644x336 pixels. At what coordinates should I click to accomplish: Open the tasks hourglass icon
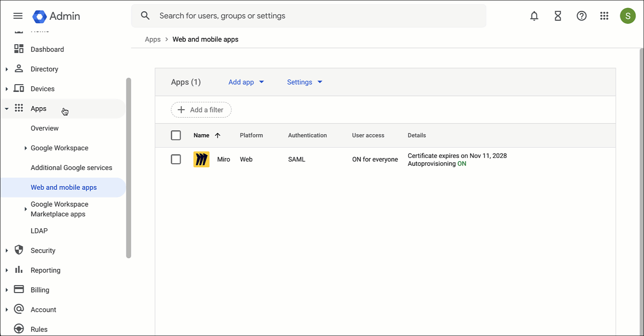click(x=558, y=16)
